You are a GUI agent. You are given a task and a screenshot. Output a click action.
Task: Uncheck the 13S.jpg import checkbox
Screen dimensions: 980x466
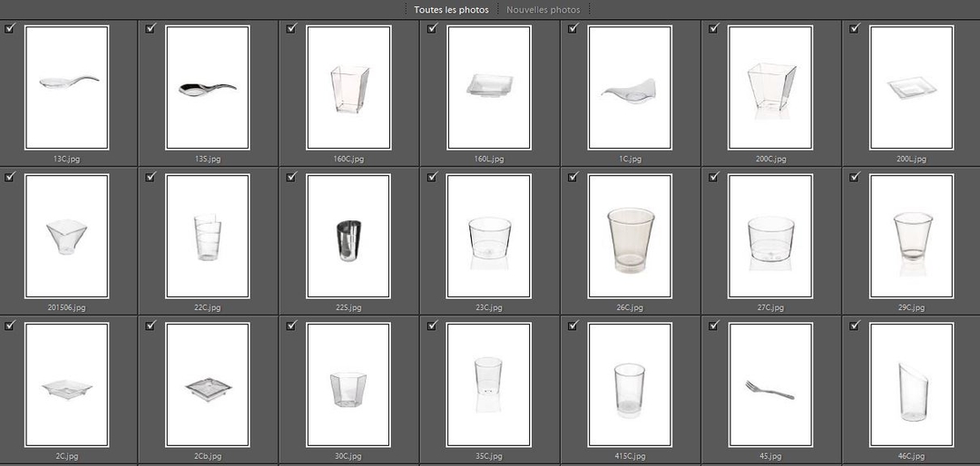pos(150,28)
